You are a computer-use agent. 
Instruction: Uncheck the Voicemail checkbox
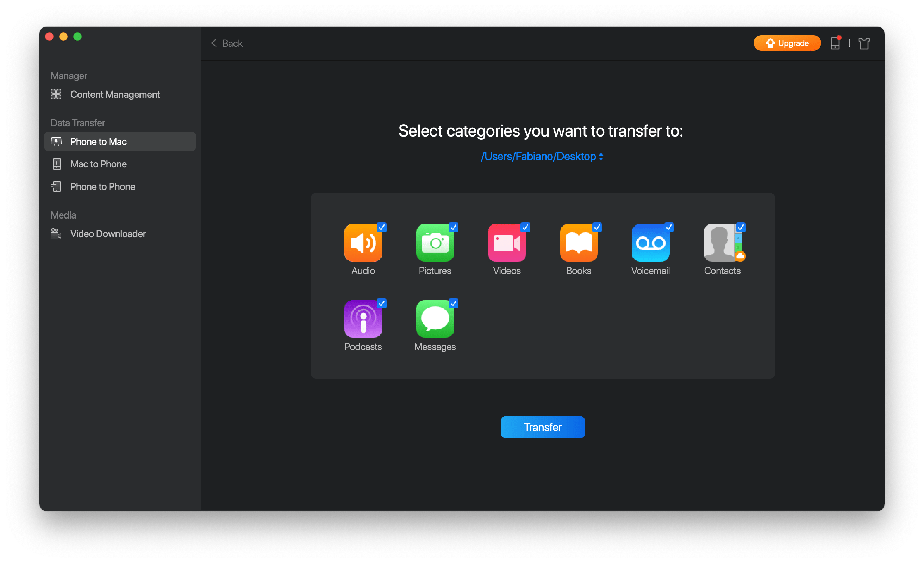click(x=669, y=227)
